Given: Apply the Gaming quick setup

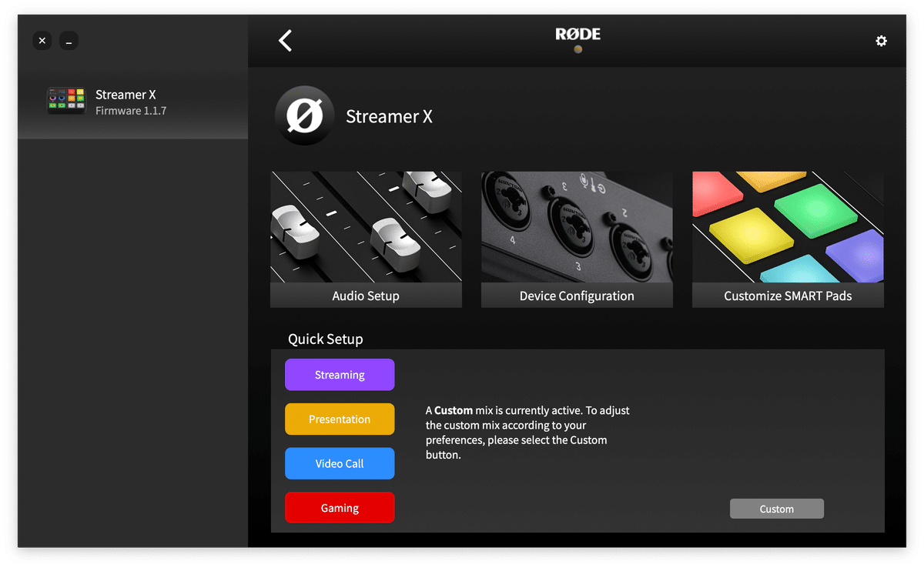Looking at the screenshot, I should 340,508.
